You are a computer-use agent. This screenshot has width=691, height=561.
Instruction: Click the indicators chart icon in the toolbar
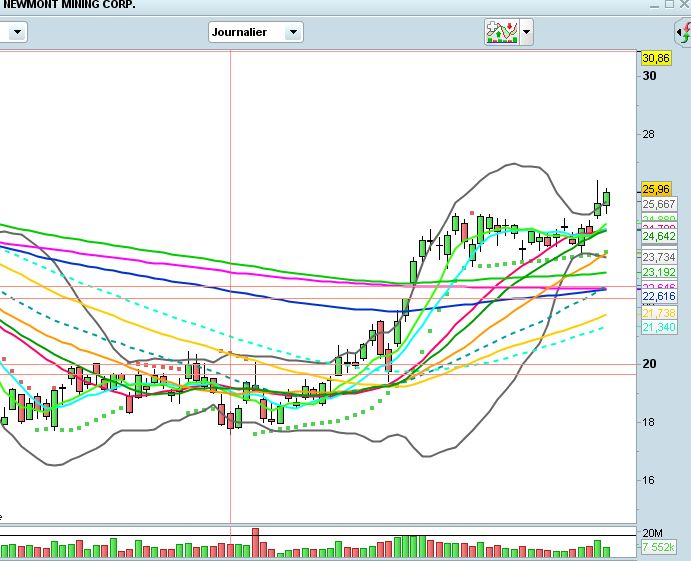pos(502,32)
